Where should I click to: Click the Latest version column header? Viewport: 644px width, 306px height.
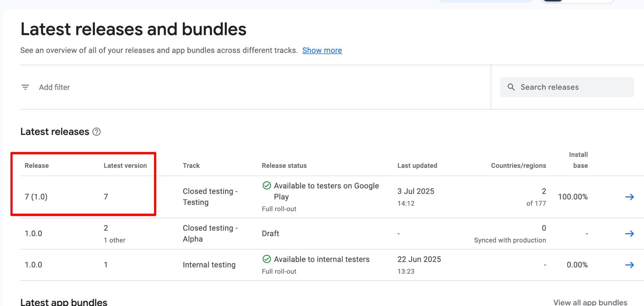125,166
